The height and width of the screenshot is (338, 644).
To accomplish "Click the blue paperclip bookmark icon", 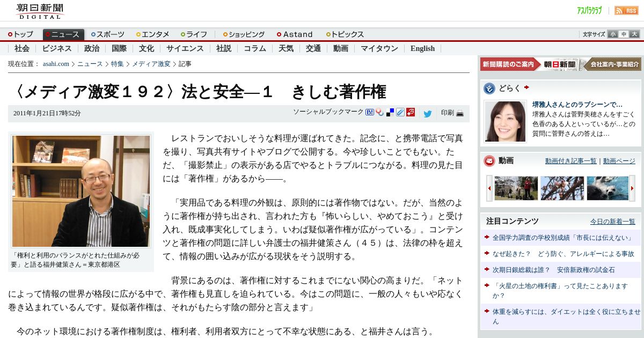I will tap(400, 112).
